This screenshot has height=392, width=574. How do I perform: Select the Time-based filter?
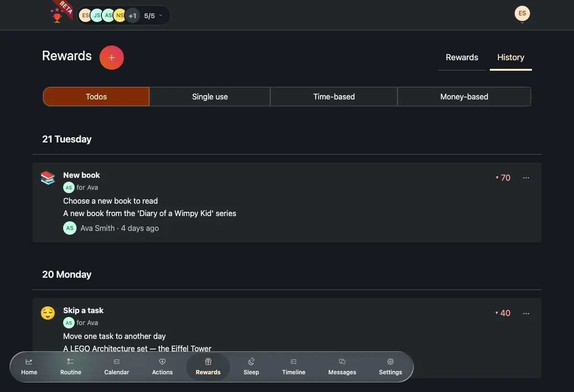pyautogui.click(x=334, y=97)
